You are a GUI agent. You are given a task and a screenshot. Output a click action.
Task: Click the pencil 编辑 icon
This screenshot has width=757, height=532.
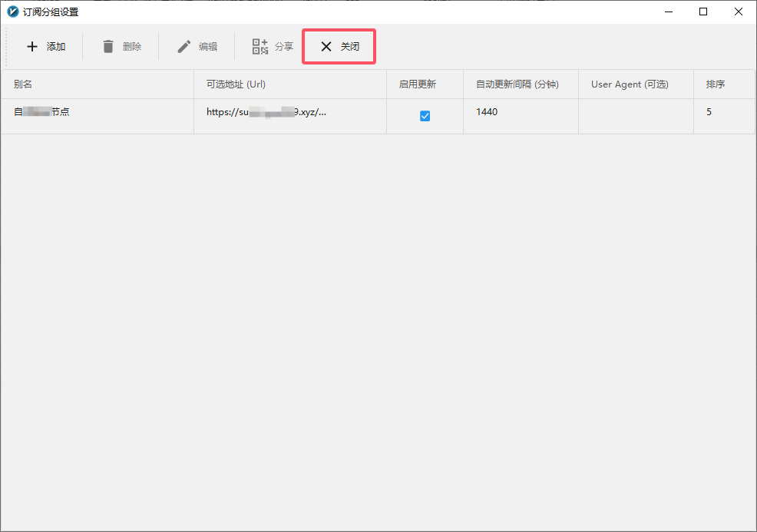click(184, 46)
